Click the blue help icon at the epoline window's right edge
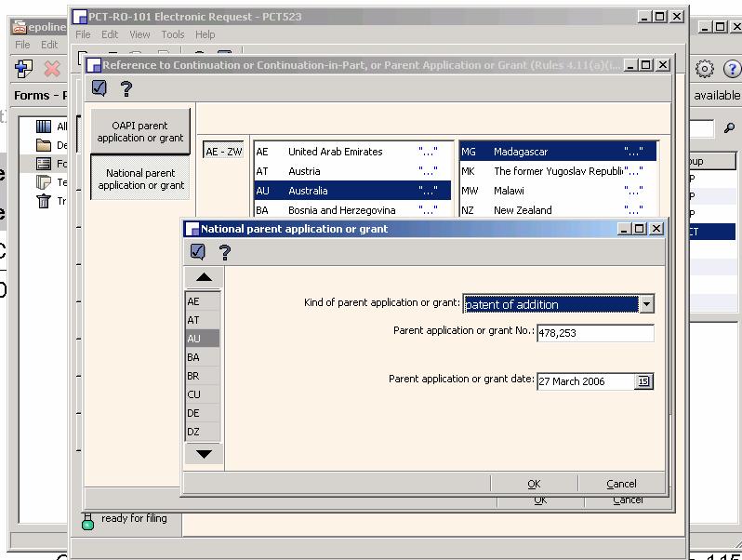 pos(732,69)
